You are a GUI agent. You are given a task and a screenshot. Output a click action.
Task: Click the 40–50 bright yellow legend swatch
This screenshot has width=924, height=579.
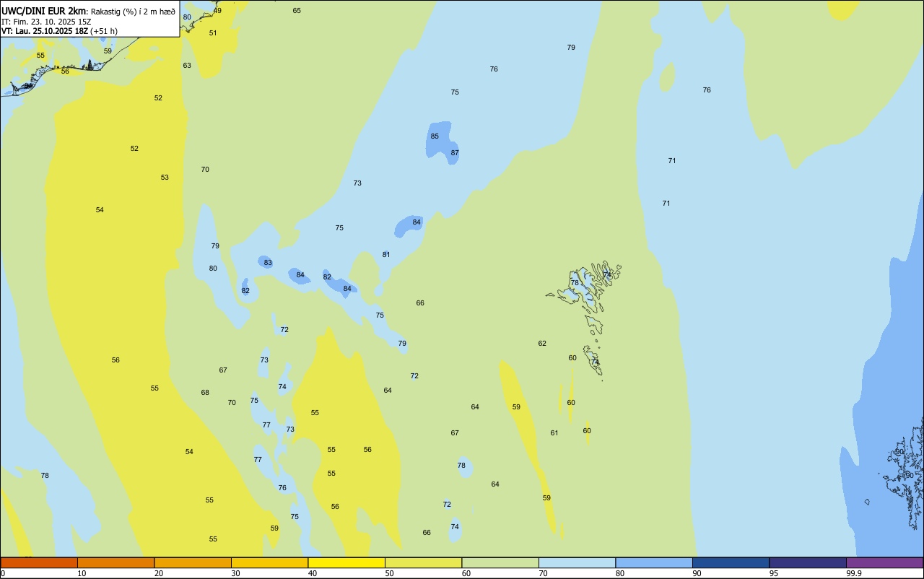346,562
